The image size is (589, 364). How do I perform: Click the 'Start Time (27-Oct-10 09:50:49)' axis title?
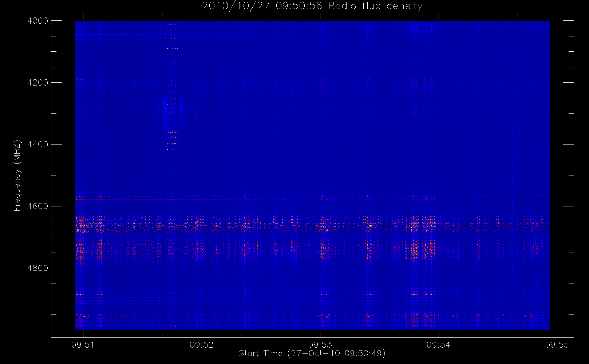312,353
